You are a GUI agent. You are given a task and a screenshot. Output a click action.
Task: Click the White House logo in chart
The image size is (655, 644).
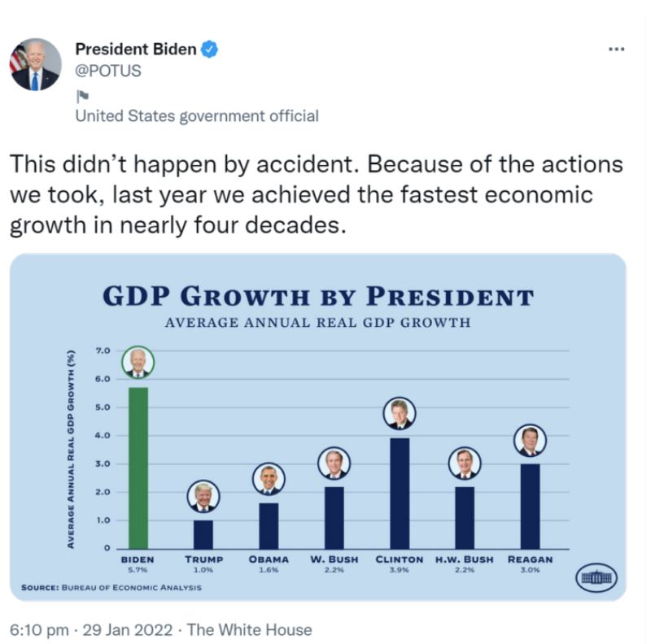tap(596, 577)
